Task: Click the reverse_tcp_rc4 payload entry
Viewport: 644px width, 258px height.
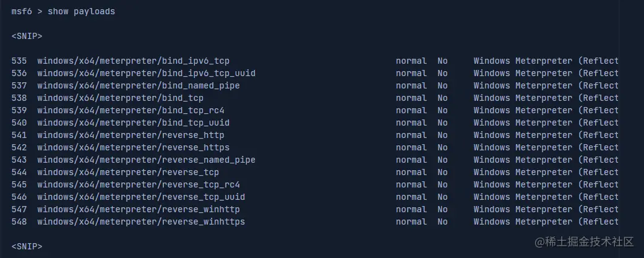Action: click(x=138, y=184)
